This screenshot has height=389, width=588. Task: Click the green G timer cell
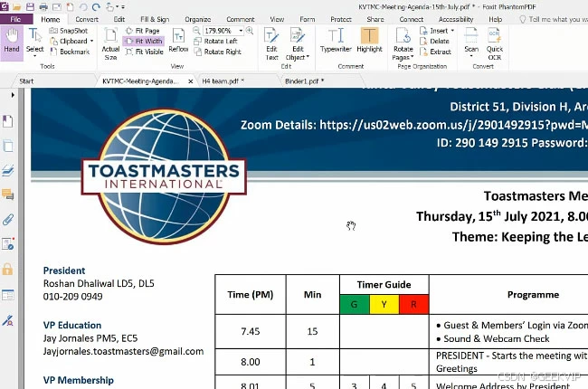point(355,304)
